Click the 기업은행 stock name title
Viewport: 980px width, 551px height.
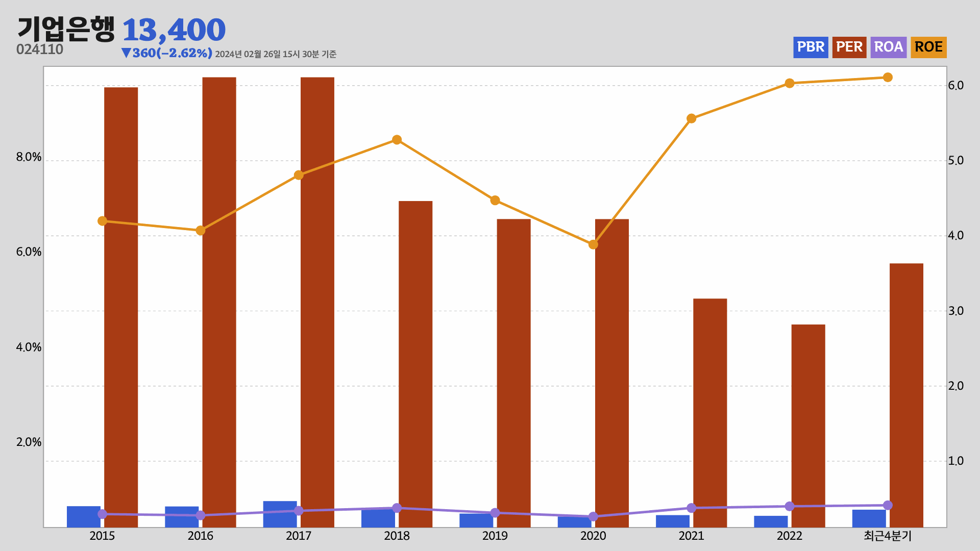(x=66, y=29)
